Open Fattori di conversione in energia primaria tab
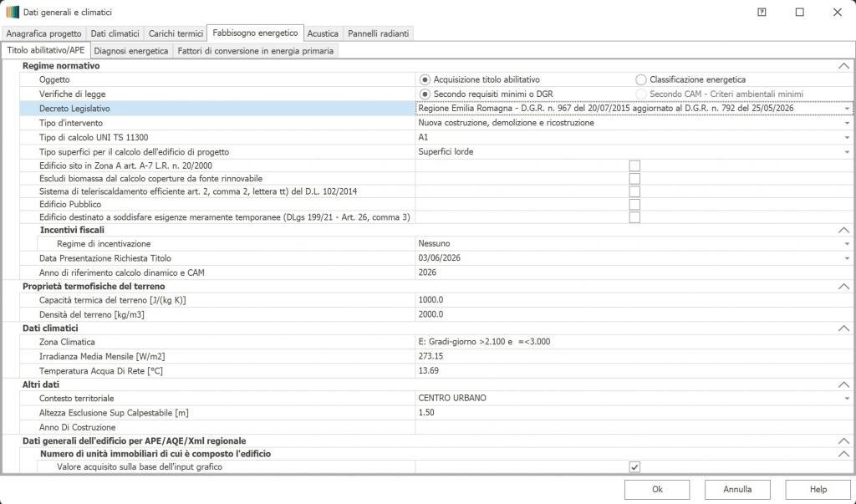856x504 pixels. (x=256, y=51)
